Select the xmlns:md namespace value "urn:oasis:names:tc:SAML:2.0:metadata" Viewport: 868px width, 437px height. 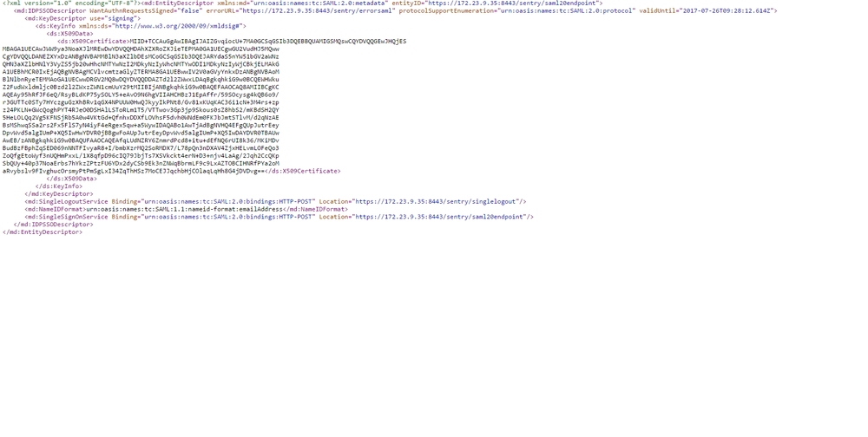321,3
